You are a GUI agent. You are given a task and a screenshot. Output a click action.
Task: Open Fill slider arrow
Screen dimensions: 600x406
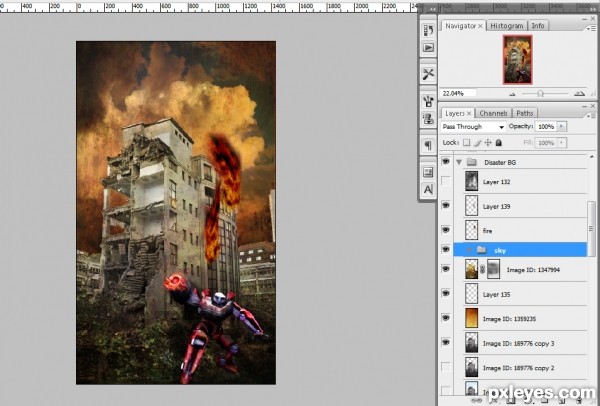pos(562,143)
